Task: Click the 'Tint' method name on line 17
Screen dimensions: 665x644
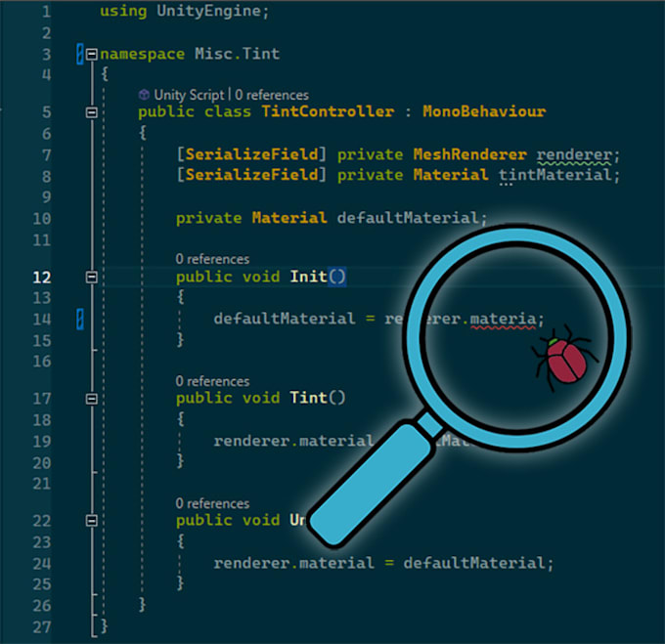Action: pyautogui.click(x=309, y=398)
